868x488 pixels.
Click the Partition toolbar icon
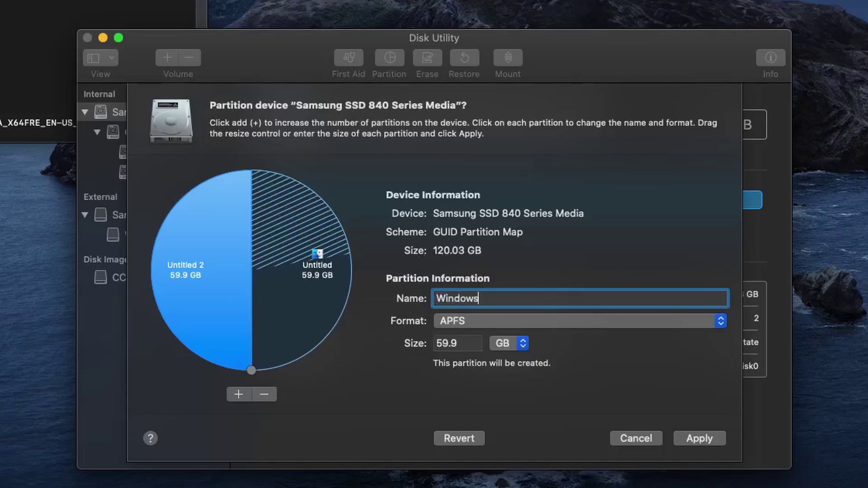[x=389, y=58]
